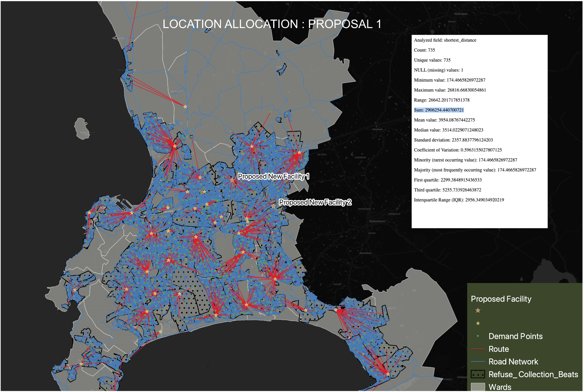Click the large orange star legend symbol
Viewport: 583px width, 392px height.
click(478, 310)
